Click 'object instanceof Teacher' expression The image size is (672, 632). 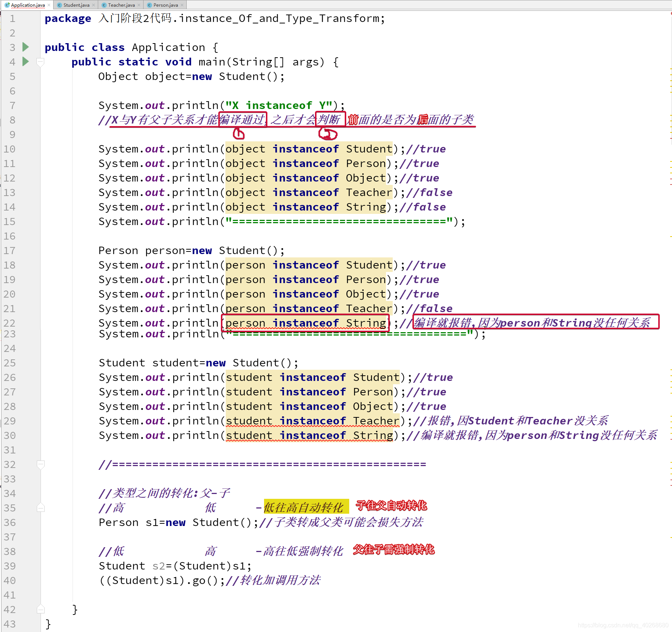(x=309, y=192)
